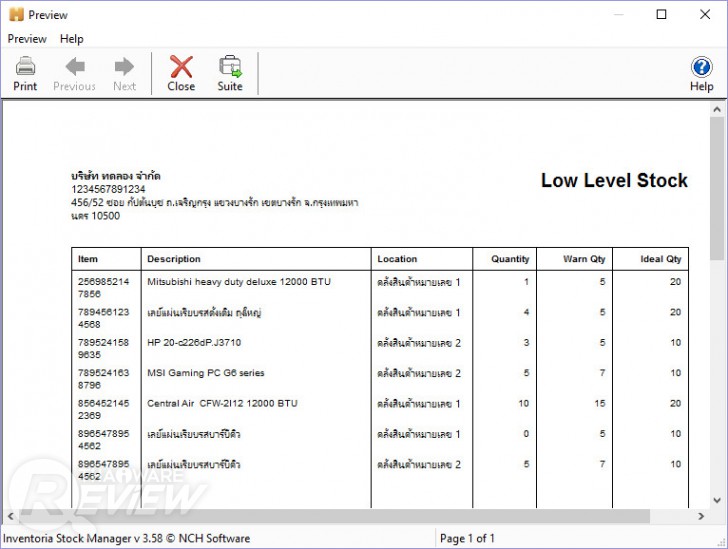Click item code 789524158 9635
This screenshot has width=728, height=549.
point(103,348)
